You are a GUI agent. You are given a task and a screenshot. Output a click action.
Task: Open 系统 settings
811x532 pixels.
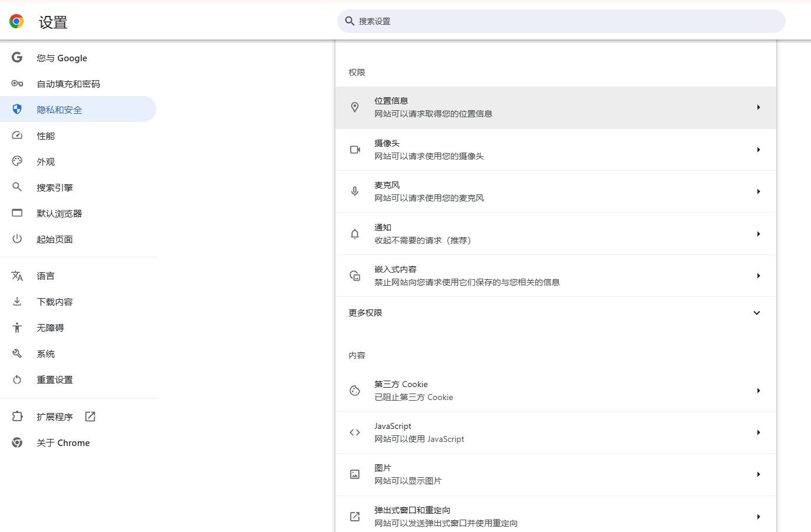coord(78,353)
